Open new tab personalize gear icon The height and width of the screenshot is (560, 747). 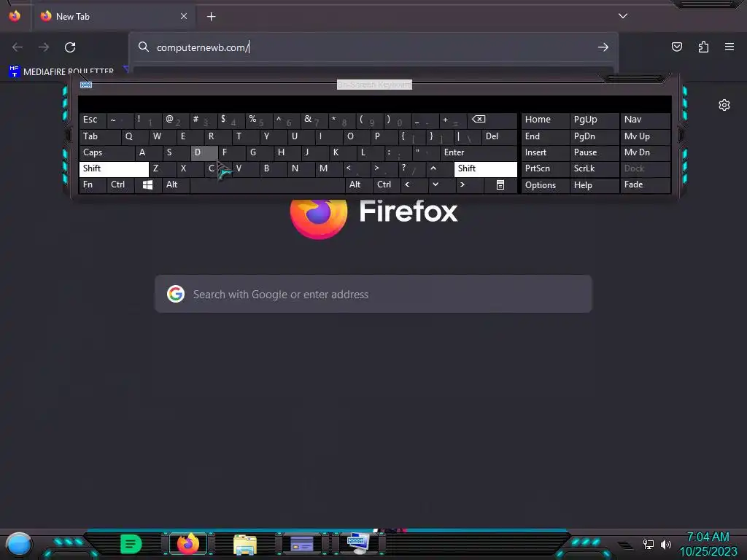point(724,105)
